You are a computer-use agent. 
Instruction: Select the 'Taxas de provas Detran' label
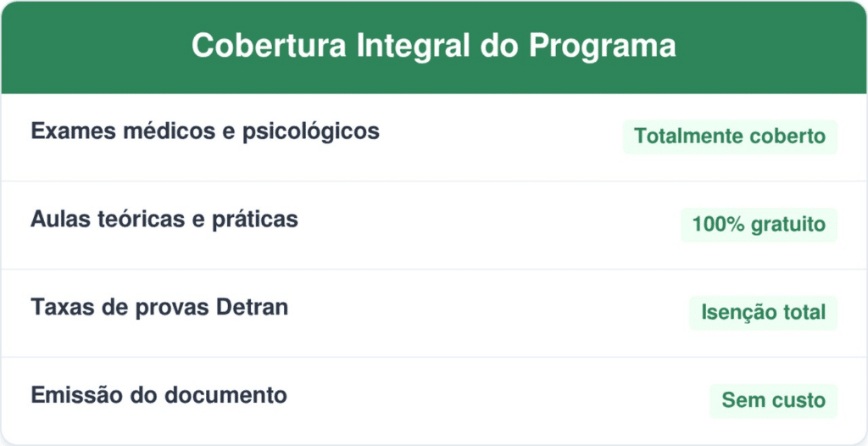pyautogui.click(x=159, y=308)
